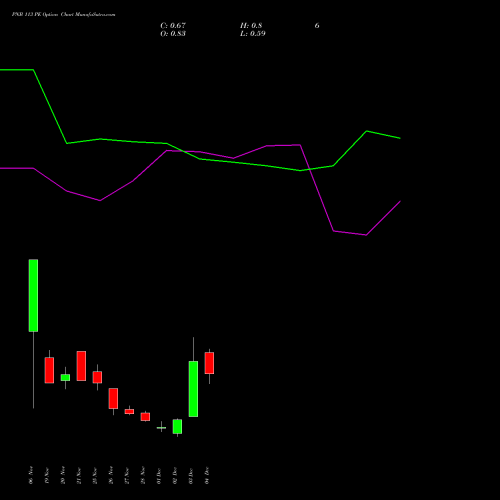
Task: Click the 27 Nov date label
Action: (127, 475)
